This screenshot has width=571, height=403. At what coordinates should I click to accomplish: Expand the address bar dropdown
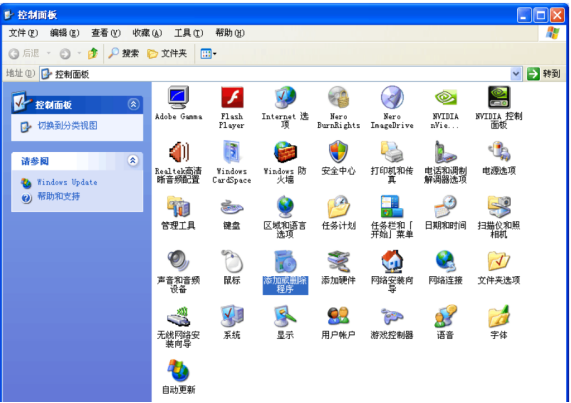click(x=516, y=74)
